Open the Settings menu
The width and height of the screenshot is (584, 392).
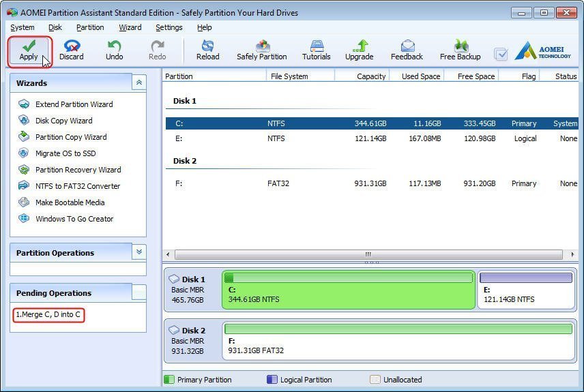click(x=169, y=27)
